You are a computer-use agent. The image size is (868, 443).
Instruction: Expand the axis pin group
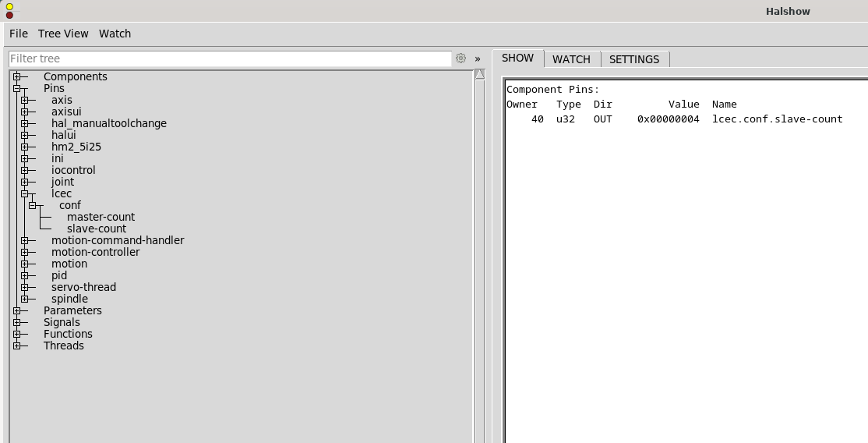[24, 101]
